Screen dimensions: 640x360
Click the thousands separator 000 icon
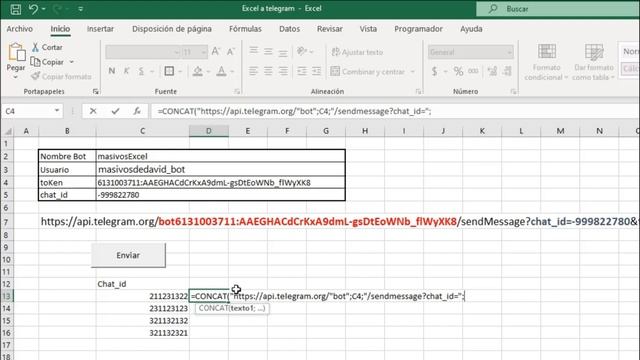point(473,71)
